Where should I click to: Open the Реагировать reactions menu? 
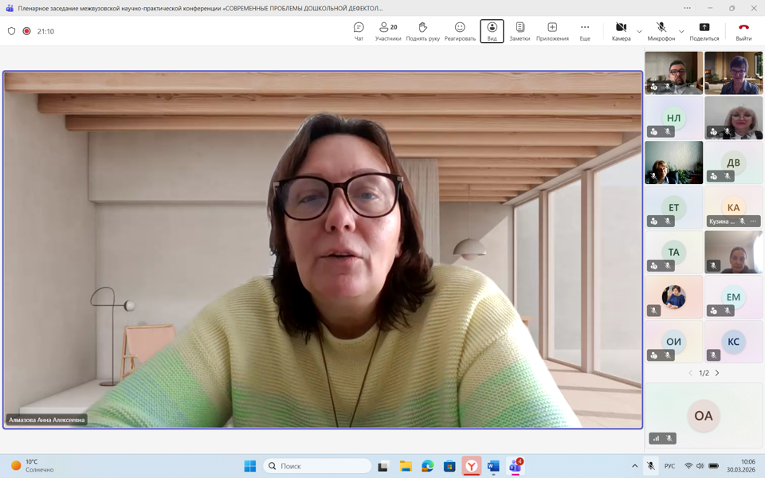[x=460, y=31]
